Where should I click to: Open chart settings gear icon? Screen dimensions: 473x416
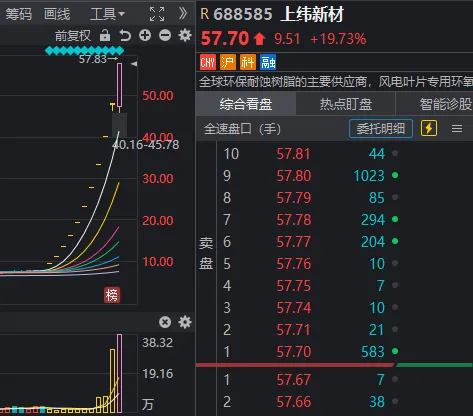[x=185, y=35]
